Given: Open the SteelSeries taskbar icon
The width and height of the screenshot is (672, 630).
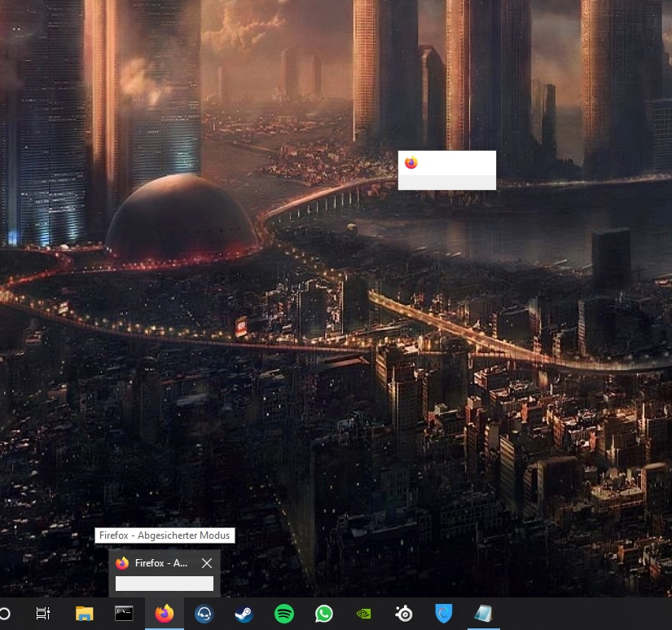Looking at the screenshot, I should point(404,614).
